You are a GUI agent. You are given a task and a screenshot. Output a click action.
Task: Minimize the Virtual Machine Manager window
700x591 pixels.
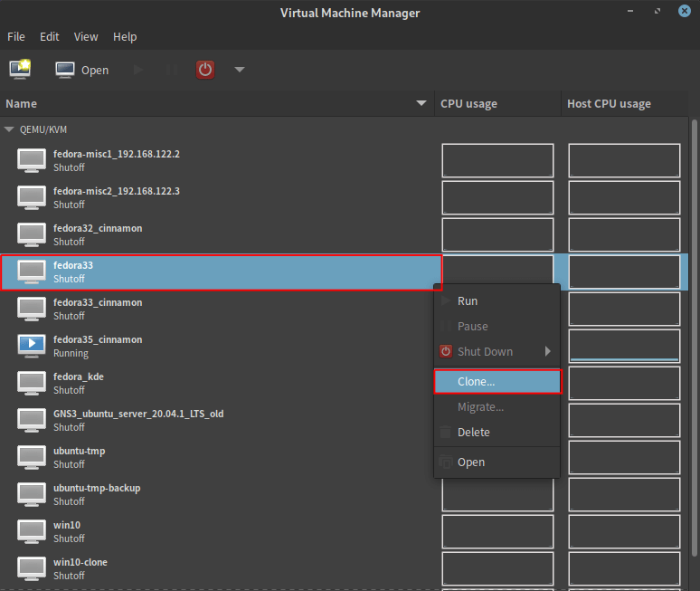630,11
